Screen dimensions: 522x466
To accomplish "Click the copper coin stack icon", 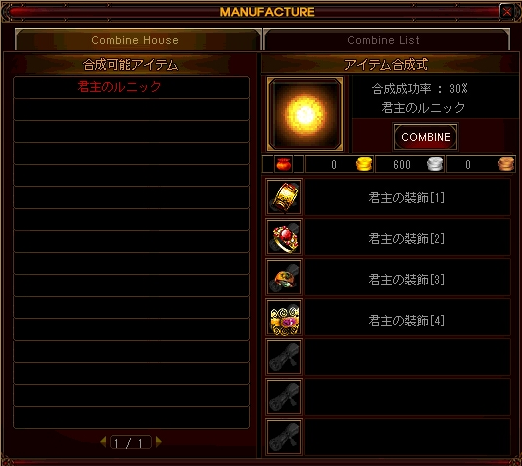I will (x=506, y=164).
